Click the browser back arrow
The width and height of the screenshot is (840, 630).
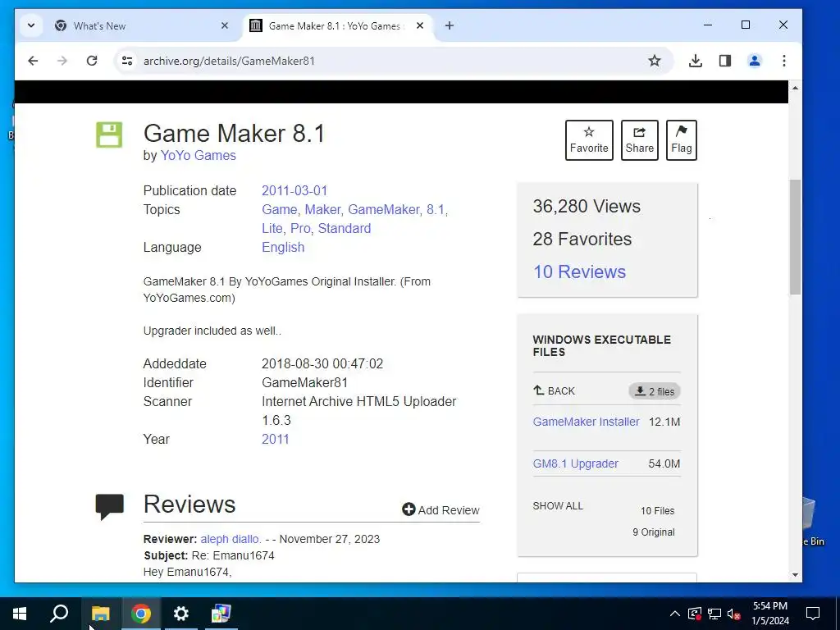point(33,61)
